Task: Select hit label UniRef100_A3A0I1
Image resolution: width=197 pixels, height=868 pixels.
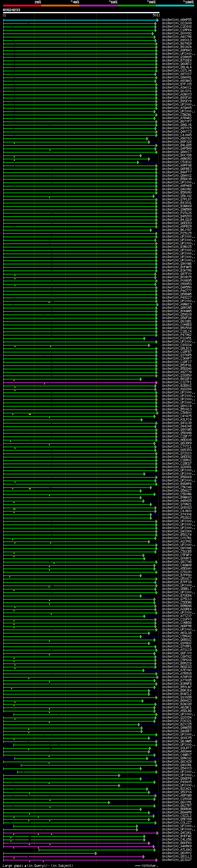Action: point(177,88)
